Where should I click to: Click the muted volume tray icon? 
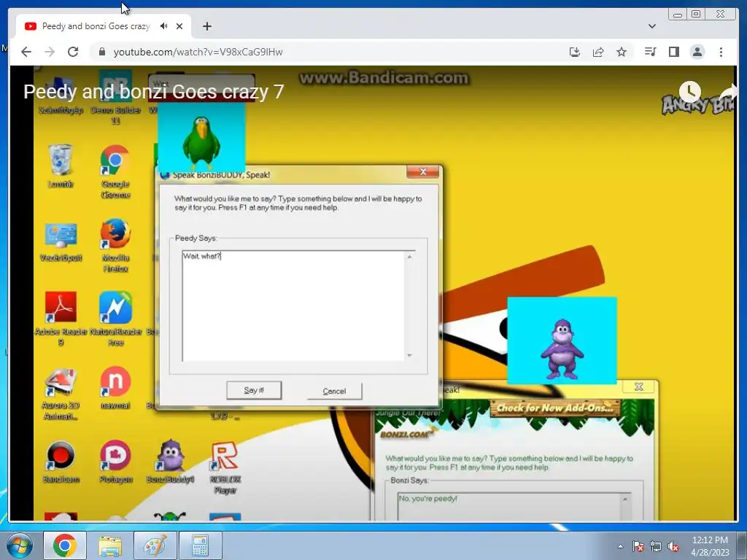pyautogui.click(x=673, y=546)
